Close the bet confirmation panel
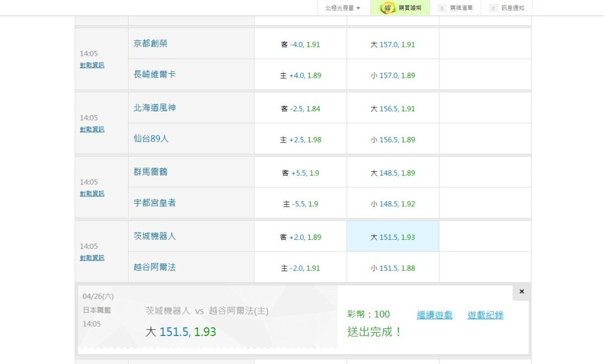604x364 pixels. point(521,292)
